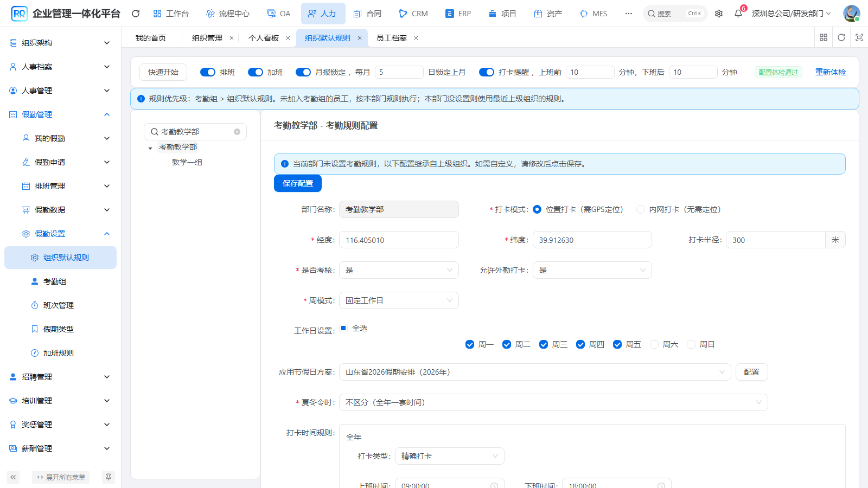The image size is (868, 488).
Task: Toggle the 加班 switch
Action: 256,72
